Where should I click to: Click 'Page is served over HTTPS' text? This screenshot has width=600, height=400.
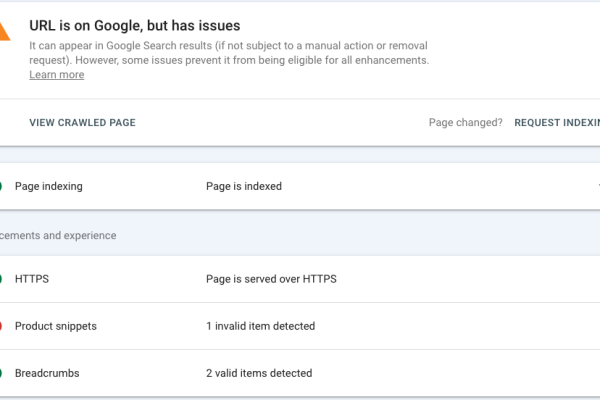click(271, 279)
